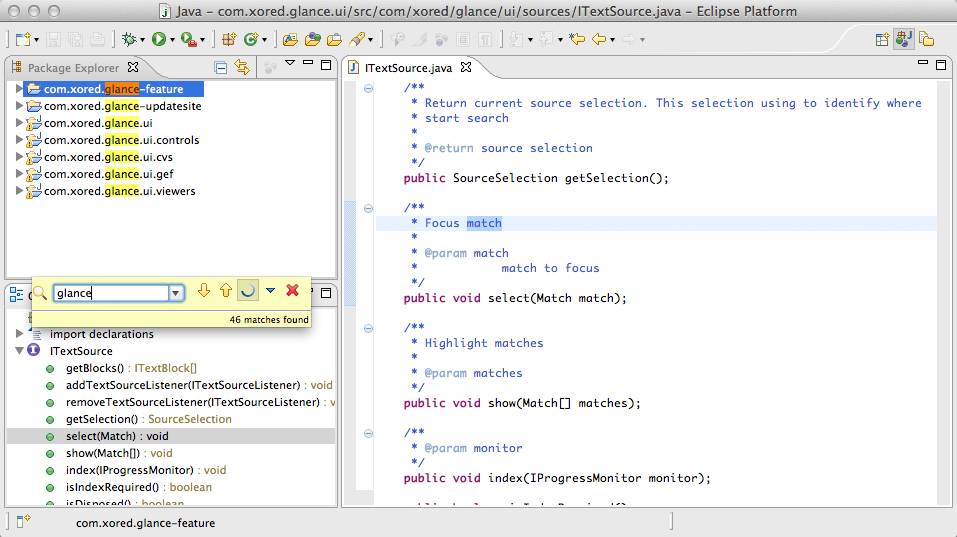
Task: Open Glance search history dropdown
Action: pyautogui.click(x=176, y=294)
